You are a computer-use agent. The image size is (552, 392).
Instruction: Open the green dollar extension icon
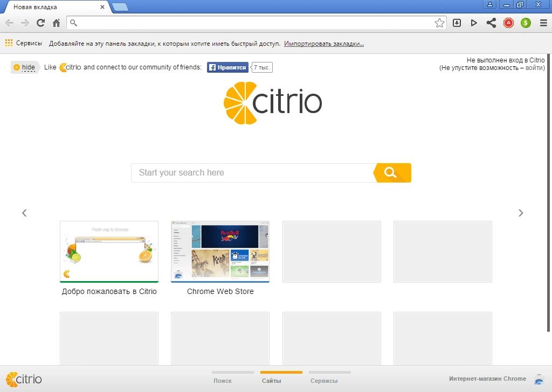[526, 23]
